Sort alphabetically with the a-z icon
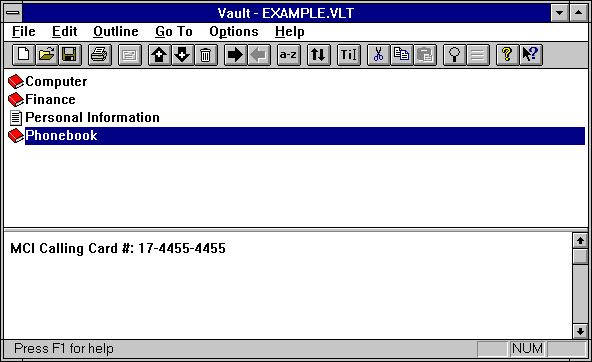 click(x=288, y=55)
